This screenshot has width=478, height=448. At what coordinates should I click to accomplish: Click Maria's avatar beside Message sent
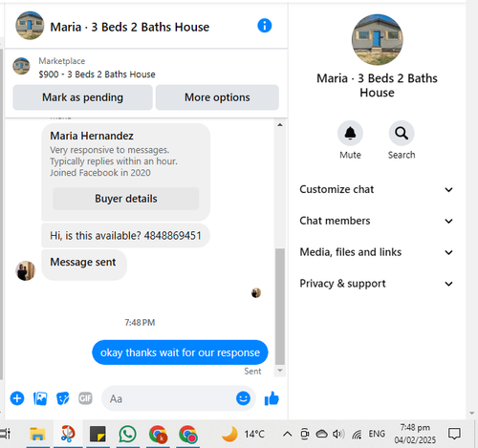point(25,271)
